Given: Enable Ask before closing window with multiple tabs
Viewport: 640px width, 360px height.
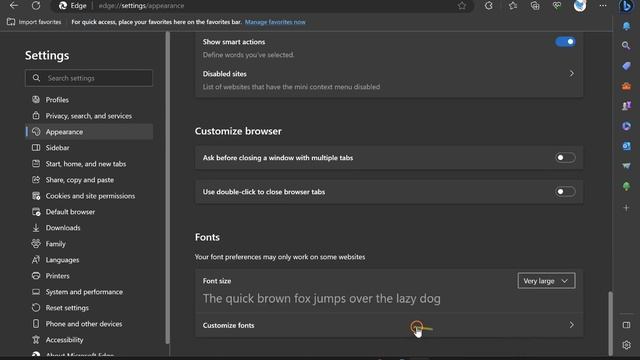Looking at the screenshot, I should click(565, 158).
